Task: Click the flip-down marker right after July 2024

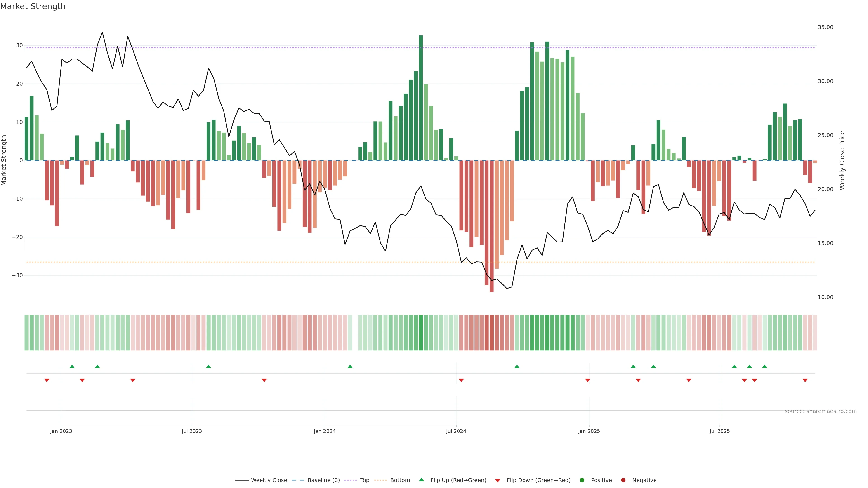Action: (461, 380)
